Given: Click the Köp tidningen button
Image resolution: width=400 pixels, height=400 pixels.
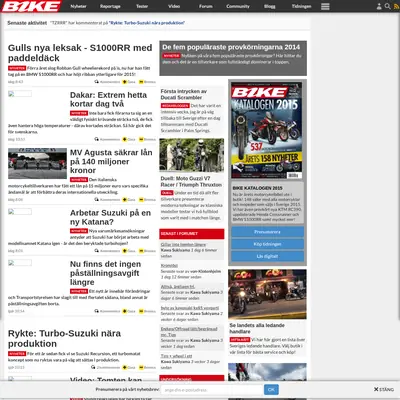Looking at the screenshot, I should point(267,244).
